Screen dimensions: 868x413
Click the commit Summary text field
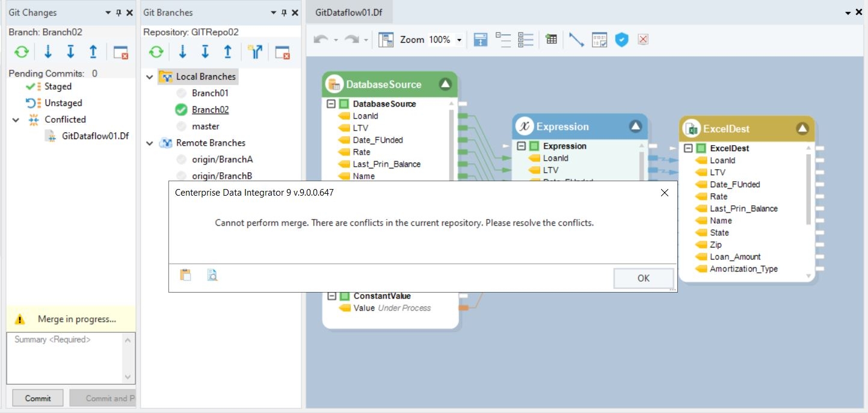(x=65, y=358)
